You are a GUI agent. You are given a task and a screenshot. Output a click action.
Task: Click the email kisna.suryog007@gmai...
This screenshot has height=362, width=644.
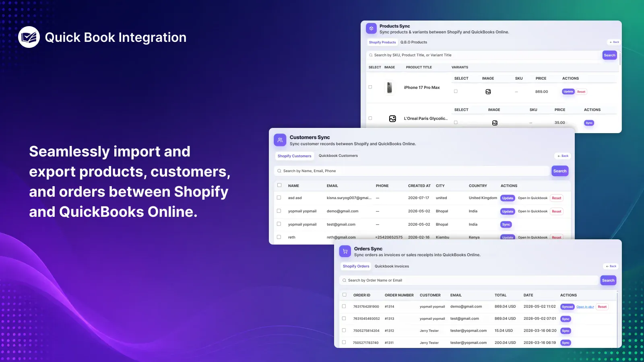click(349, 198)
